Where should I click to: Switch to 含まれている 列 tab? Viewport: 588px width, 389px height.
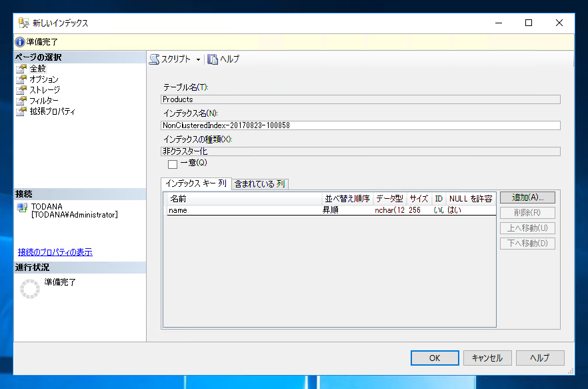point(260,184)
